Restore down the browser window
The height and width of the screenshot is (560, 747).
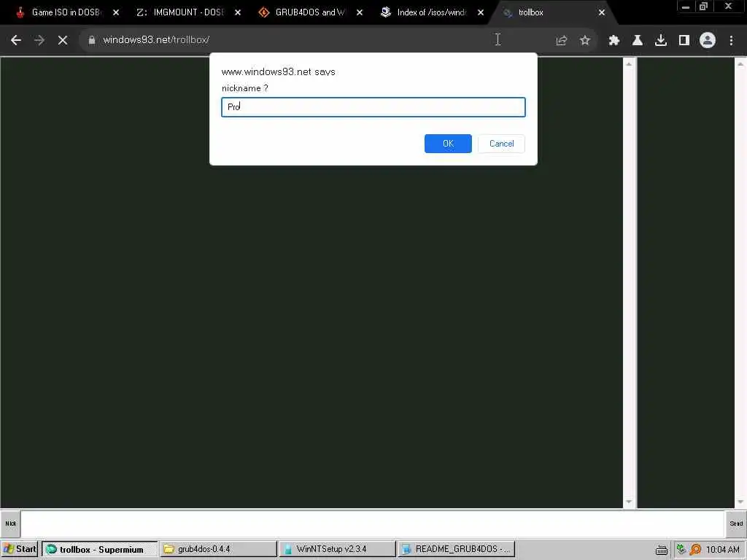[703, 7]
